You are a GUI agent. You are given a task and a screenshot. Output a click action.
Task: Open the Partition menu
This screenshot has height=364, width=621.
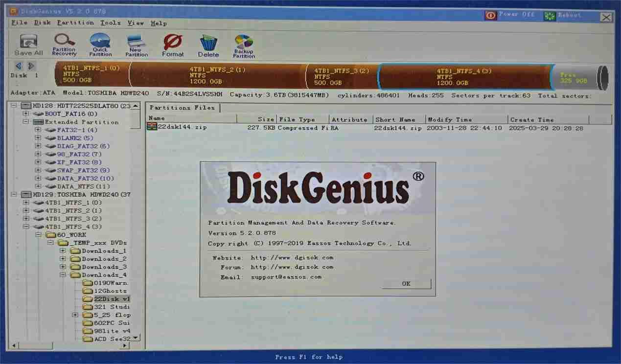point(75,23)
